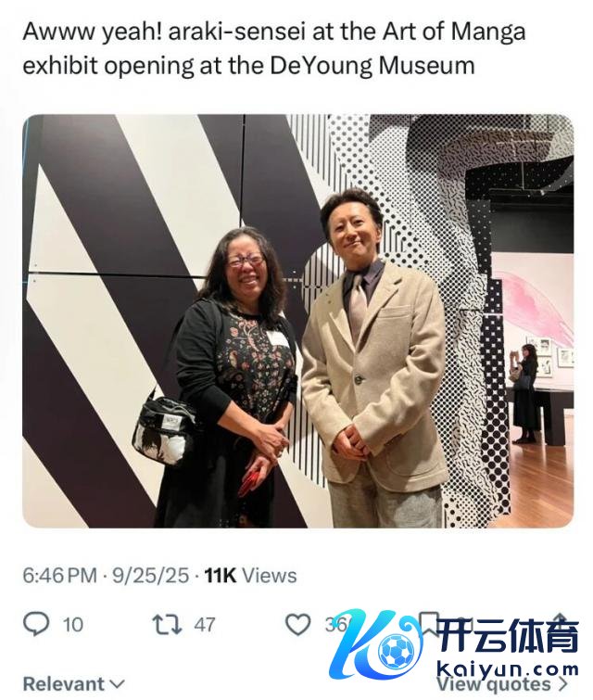Open the 9/25/25 date link

150,575
